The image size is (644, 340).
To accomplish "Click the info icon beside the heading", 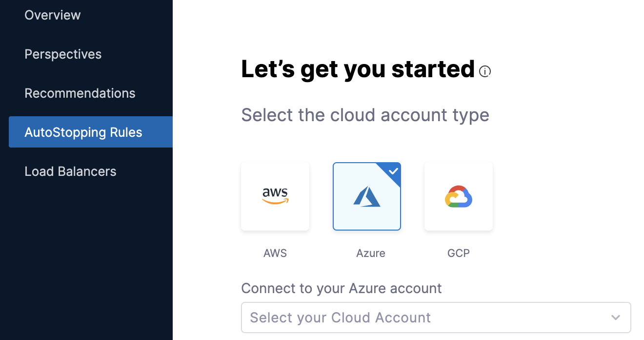I will point(485,72).
